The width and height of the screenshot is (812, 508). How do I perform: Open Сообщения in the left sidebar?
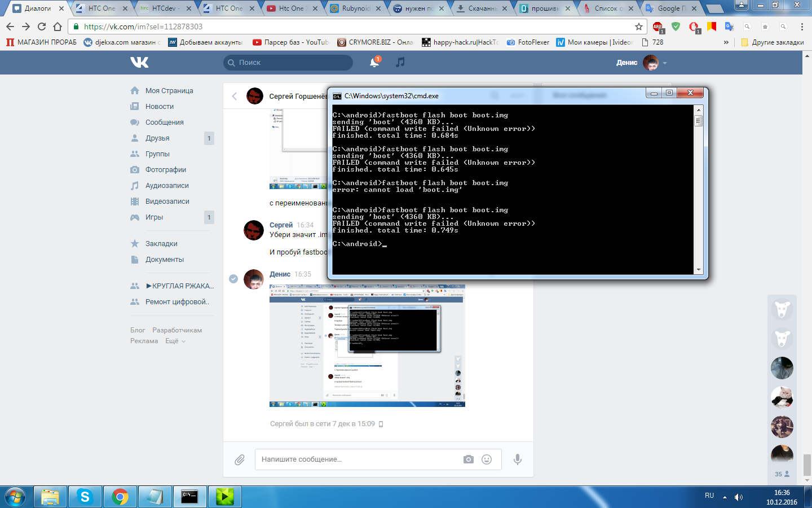(x=164, y=122)
